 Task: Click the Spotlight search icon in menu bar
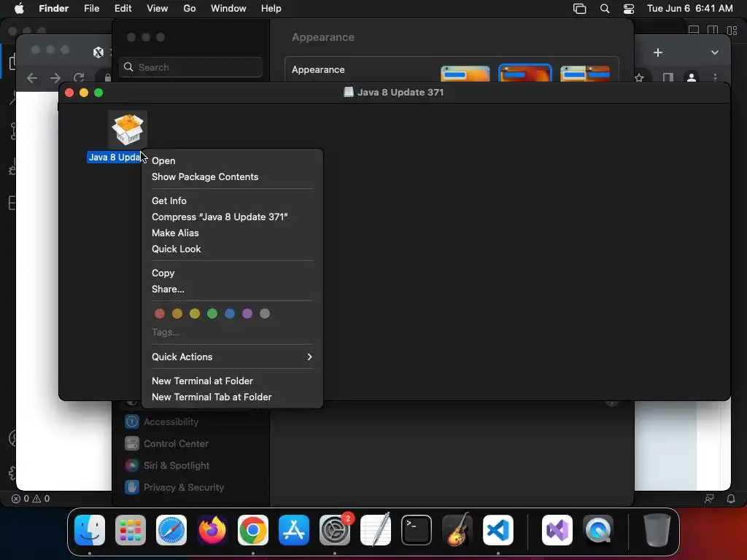pos(605,9)
